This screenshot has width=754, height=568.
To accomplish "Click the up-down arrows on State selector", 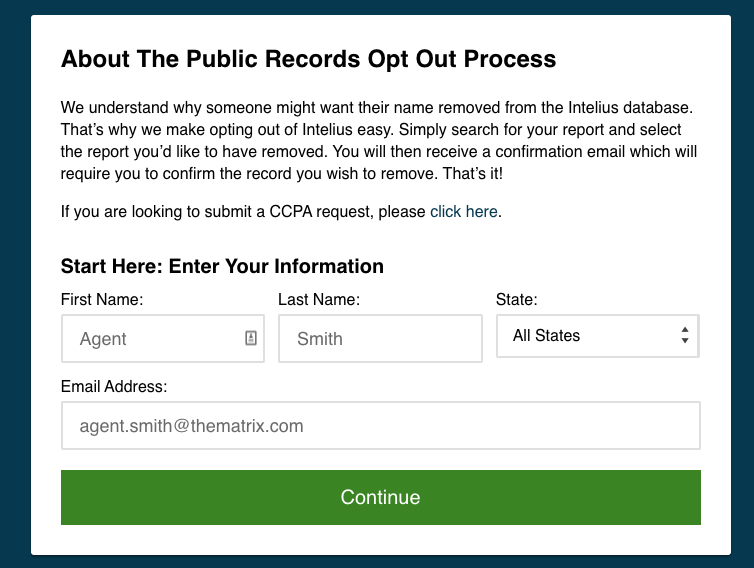I will [x=685, y=335].
